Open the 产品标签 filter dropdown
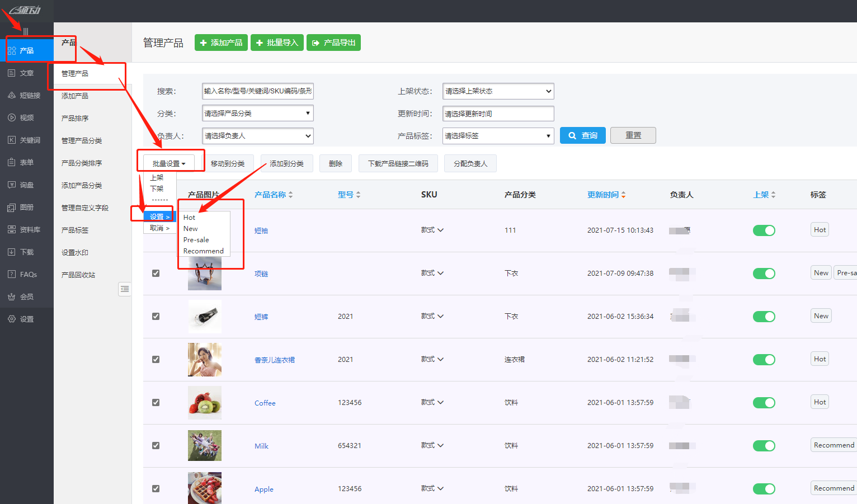The height and width of the screenshot is (504, 857). tap(497, 135)
